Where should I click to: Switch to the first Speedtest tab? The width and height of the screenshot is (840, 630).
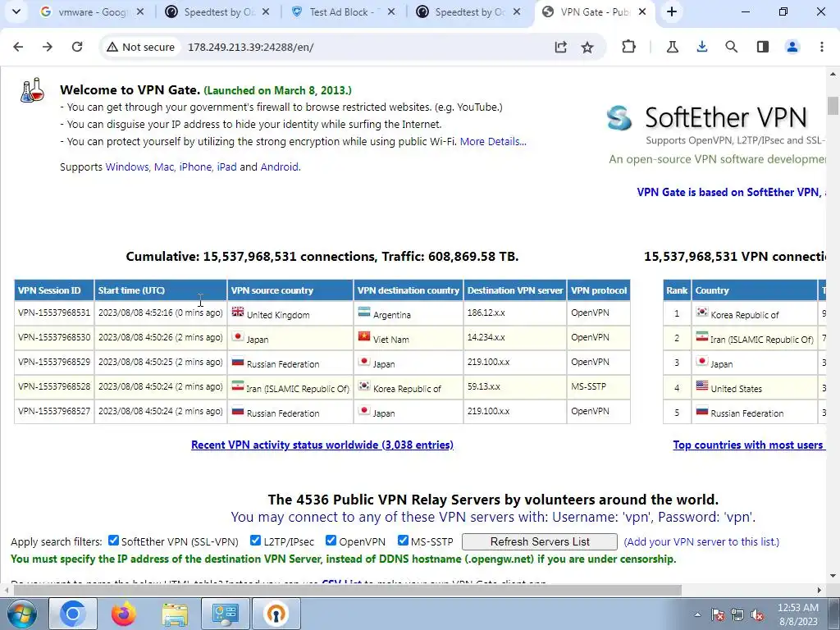(218, 11)
